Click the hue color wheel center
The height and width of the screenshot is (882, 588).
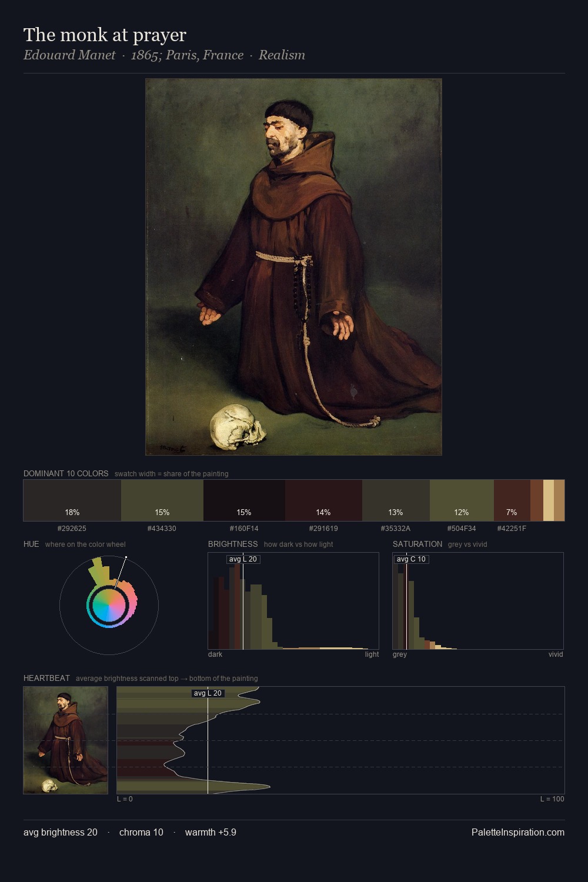(109, 605)
